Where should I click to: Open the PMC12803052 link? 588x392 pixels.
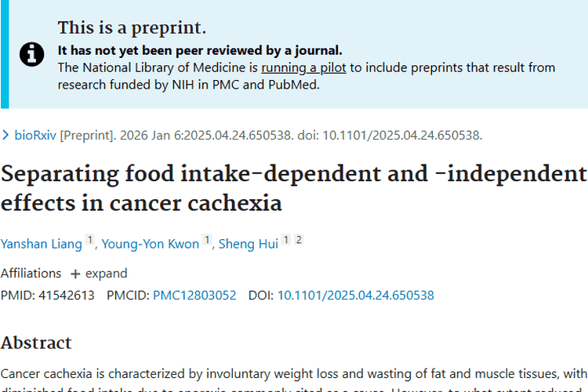(x=194, y=296)
